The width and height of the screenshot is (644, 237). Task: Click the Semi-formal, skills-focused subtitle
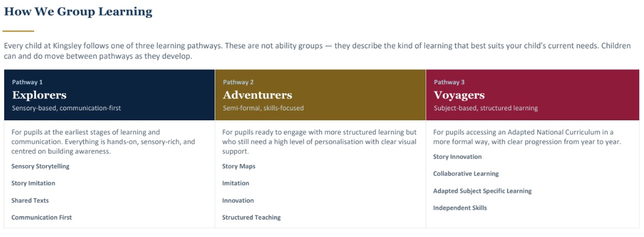click(x=263, y=108)
